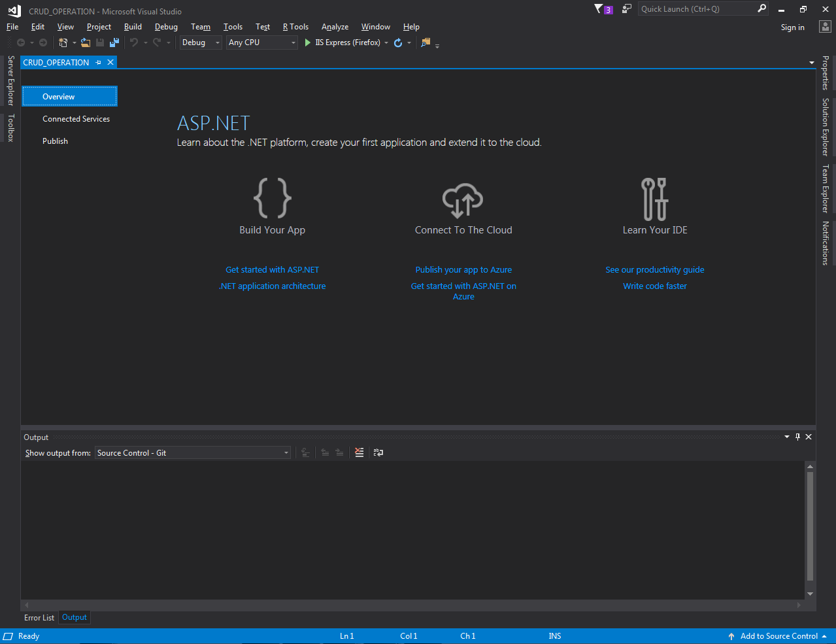836x644 pixels.
Task: Click the Undo arrow icon
Action: [134, 42]
